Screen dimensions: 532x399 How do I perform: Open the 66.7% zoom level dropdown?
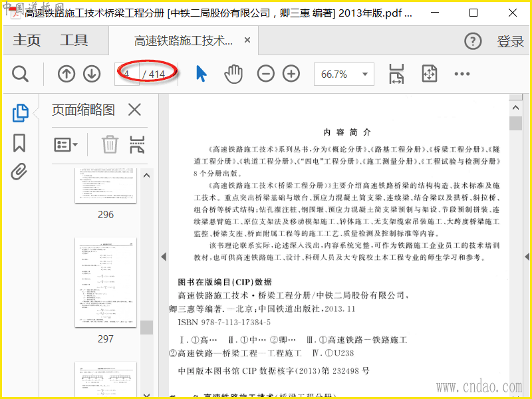click(x=344, y=74)
